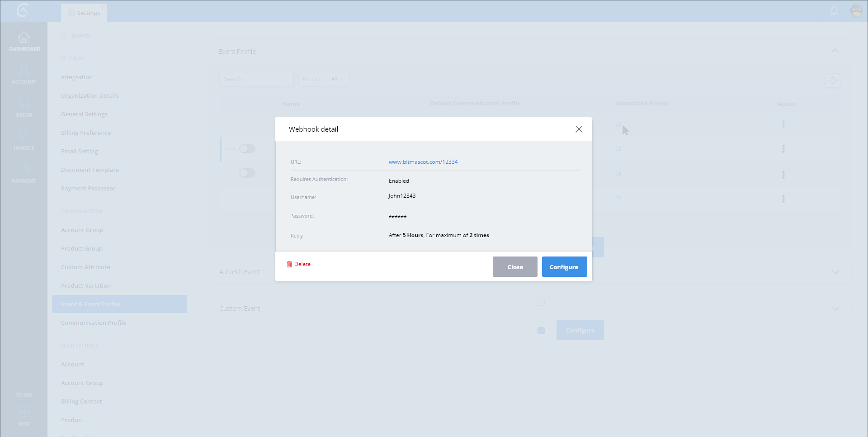Click the notification bell icon

click(x=834, y=11)
